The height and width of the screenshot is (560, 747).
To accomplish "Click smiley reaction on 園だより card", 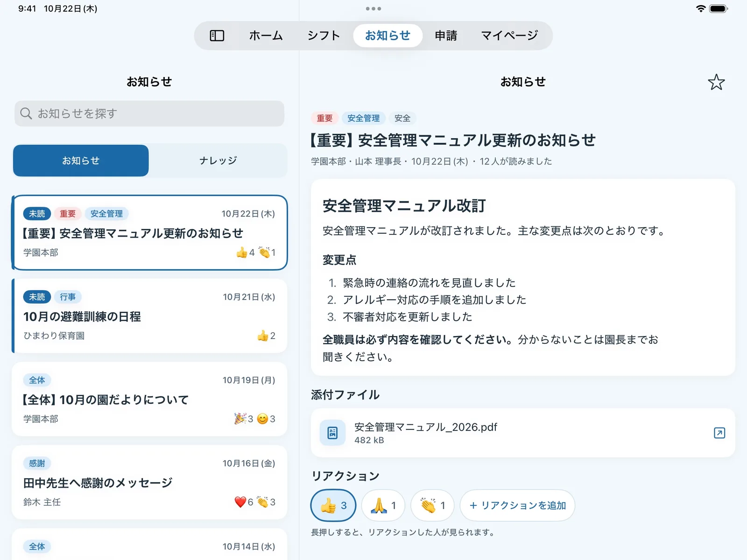I will point(266,419).
